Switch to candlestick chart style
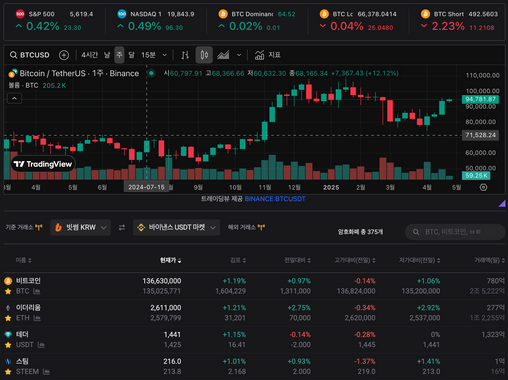This screenshot has width=508, height=380. point(204,55)
